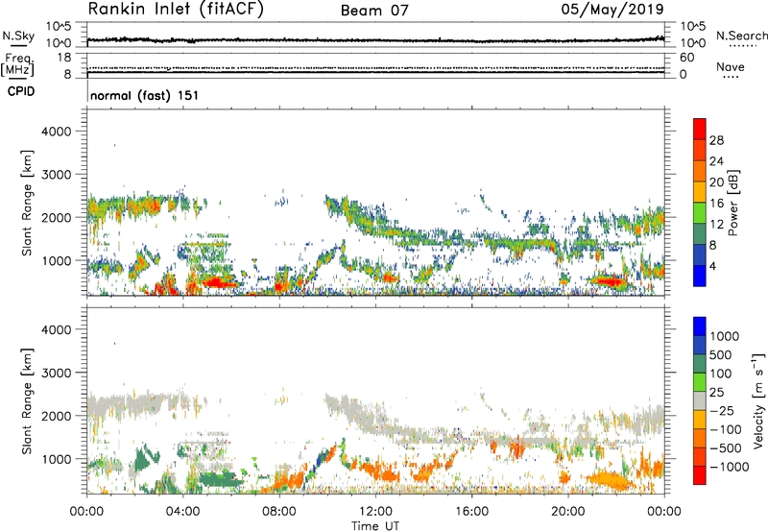The image size is (768, 532).
Task: Click the '08:00' time tick label
Action: (x=279, y=512)
